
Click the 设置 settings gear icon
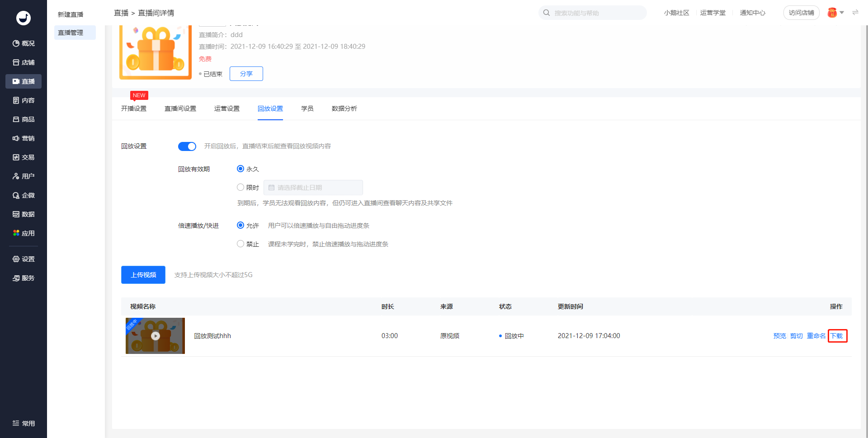coord(16,259)
